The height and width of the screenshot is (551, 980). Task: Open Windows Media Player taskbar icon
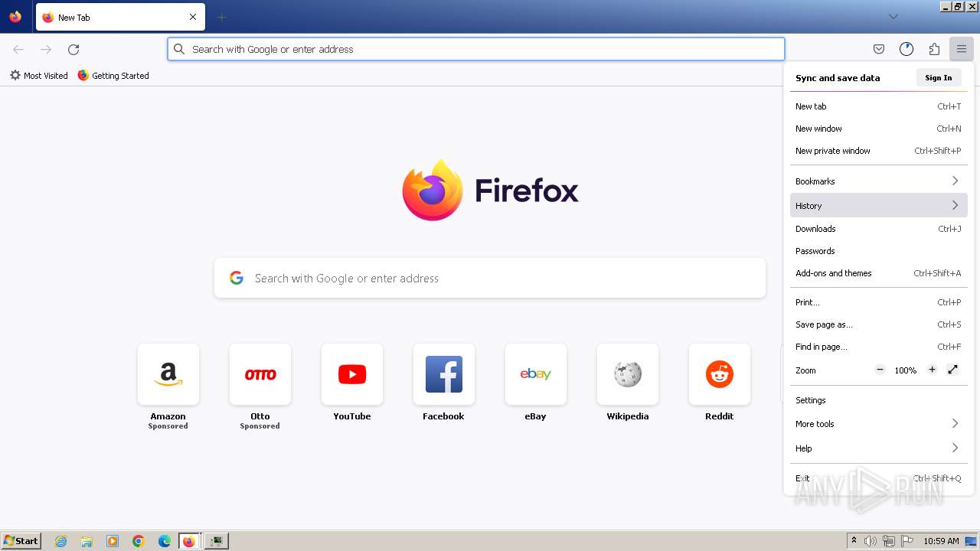point(113,541)
